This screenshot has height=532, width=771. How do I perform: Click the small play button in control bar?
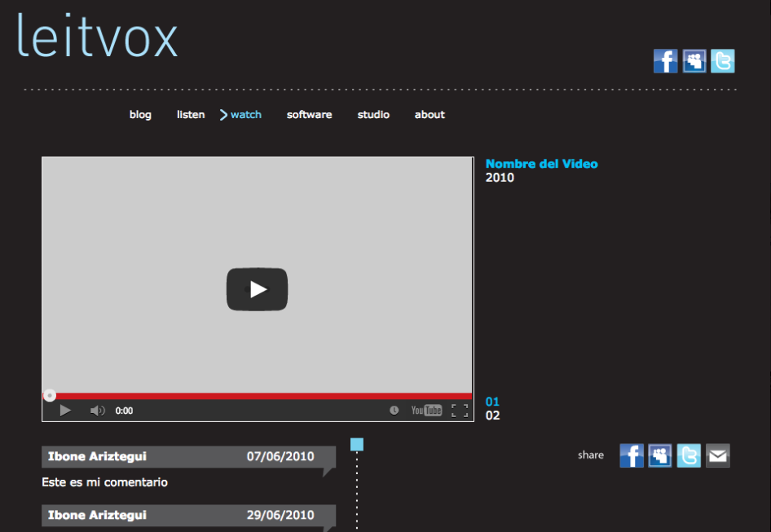pos(66,411)
